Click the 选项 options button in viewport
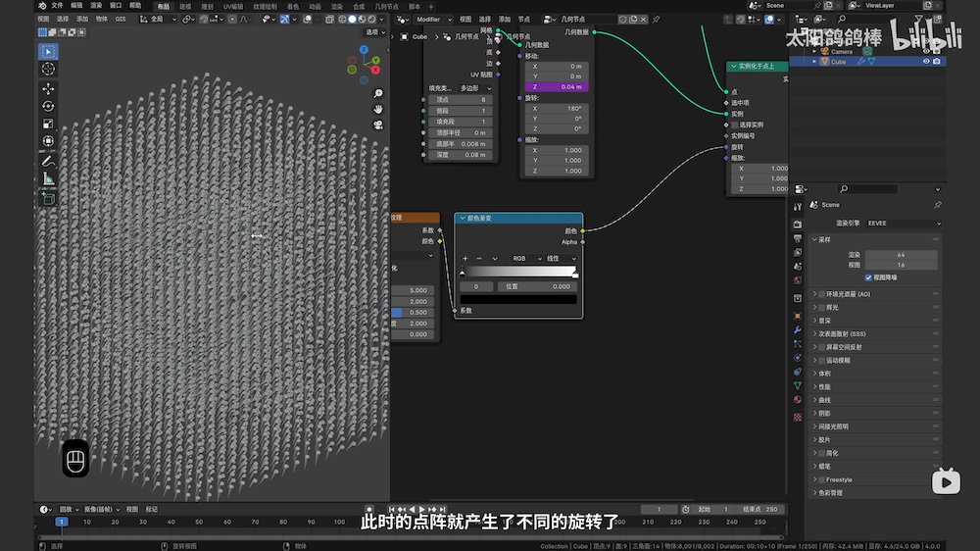Image resolution: width=980 pixels, height=551 pixels. click(375, 32)
